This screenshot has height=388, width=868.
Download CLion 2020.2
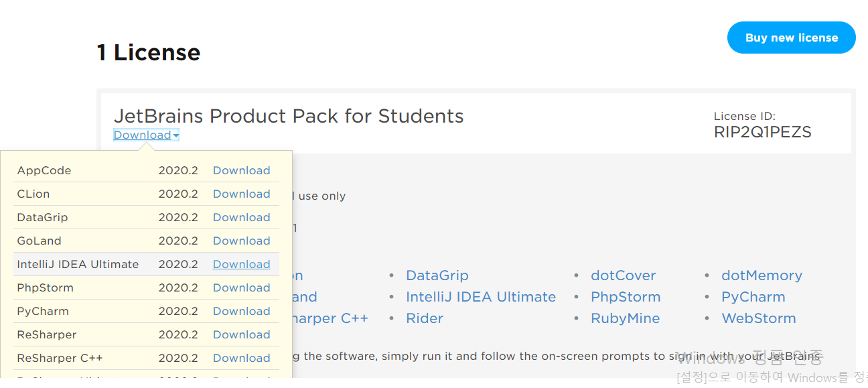coord(241,194)
